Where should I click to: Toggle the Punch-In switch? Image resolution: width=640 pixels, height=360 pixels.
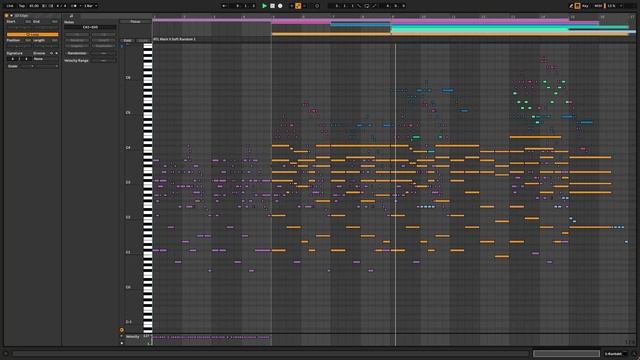[359, 6]
